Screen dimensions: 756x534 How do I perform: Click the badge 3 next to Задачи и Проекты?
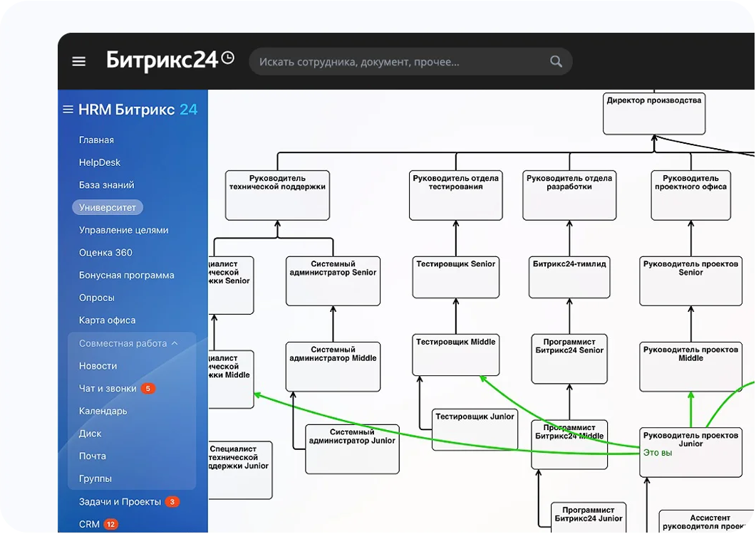pos(172,502)
